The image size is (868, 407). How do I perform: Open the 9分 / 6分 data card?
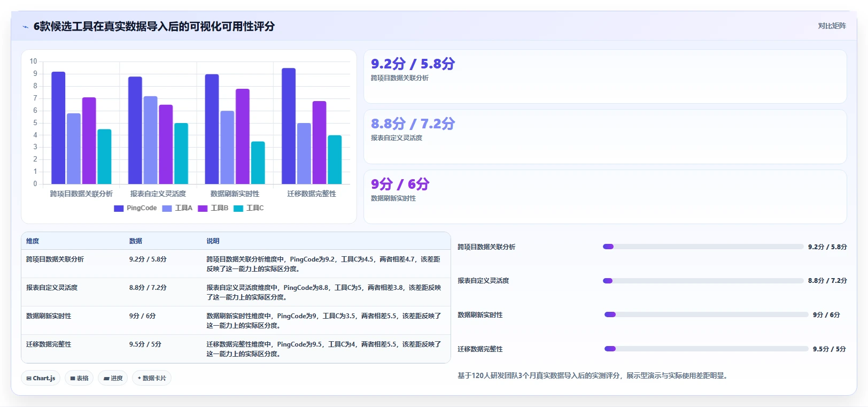click(605, 197)
